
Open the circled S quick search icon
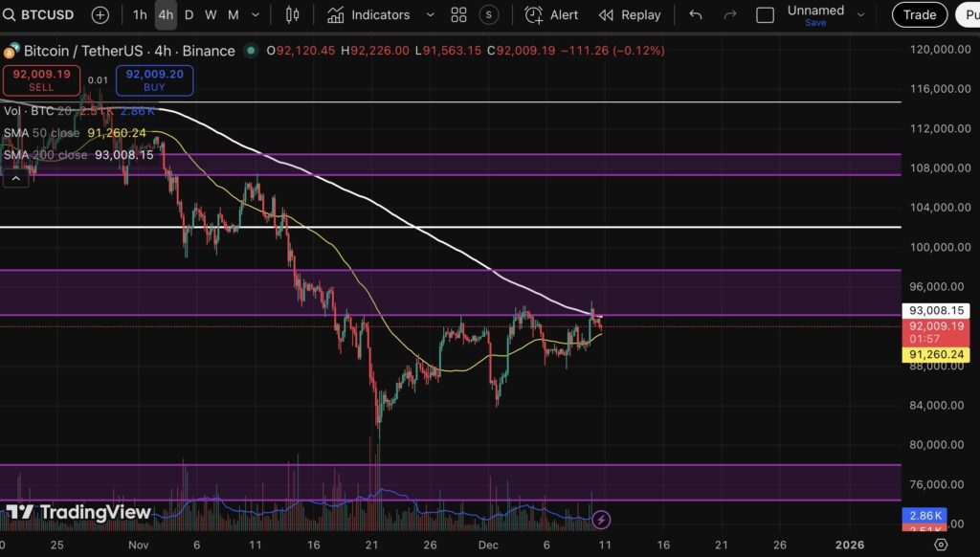[x=487, y=14]
